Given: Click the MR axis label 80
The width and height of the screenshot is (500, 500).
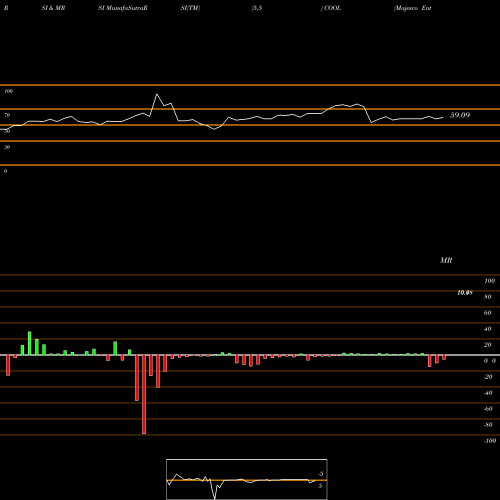Looking at the screenshot, I should click(487, 297).
